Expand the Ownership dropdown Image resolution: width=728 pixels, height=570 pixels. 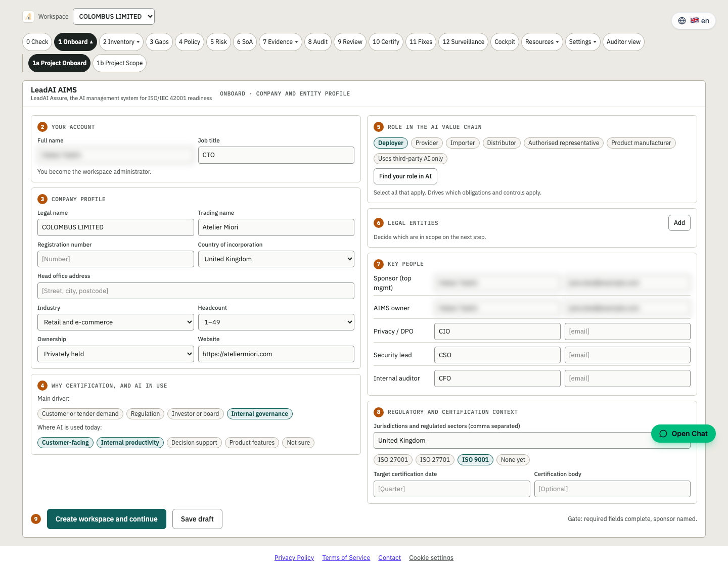coord(116,354)
